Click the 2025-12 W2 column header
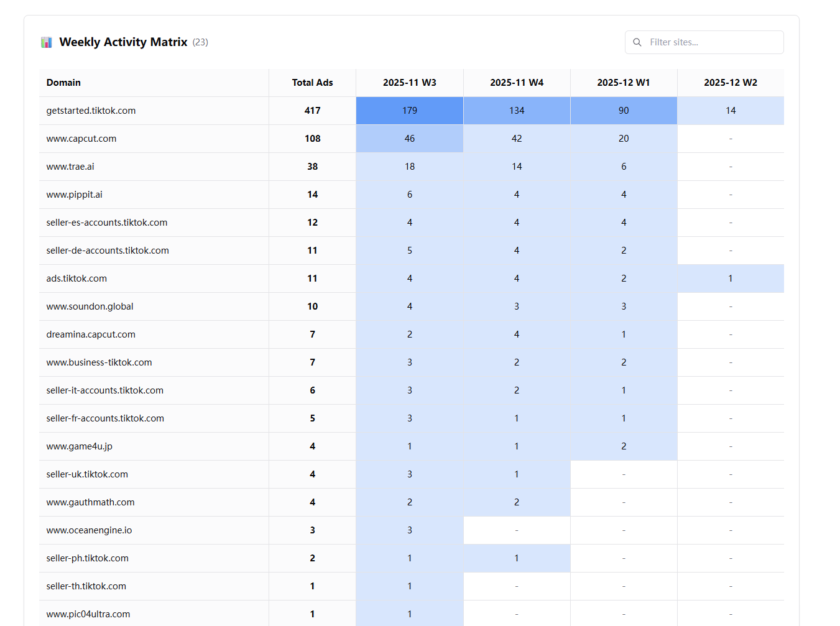The width and height of the screenshot is (840, 626). pos(731,83)
